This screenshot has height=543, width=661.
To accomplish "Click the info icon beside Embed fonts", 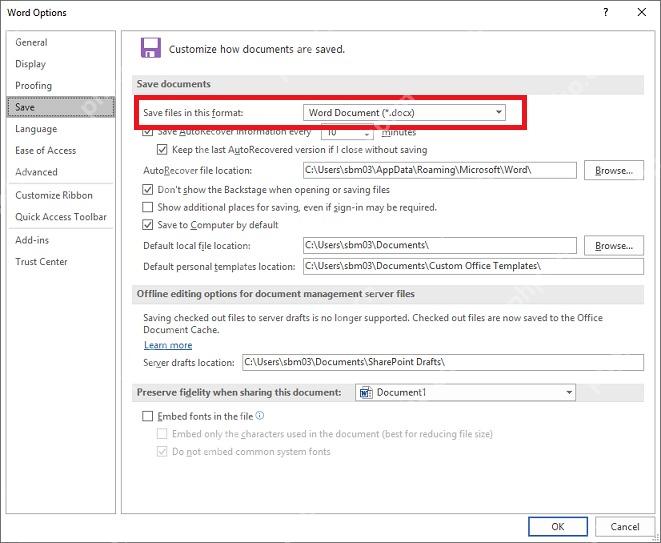I will pyautogui.click(x=260, y=416).
